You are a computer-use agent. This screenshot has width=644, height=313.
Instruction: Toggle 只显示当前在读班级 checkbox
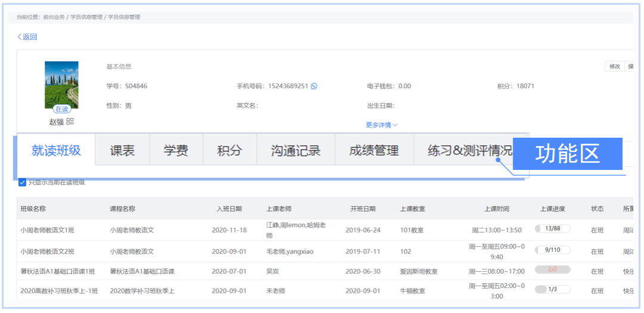coord(22,182)
